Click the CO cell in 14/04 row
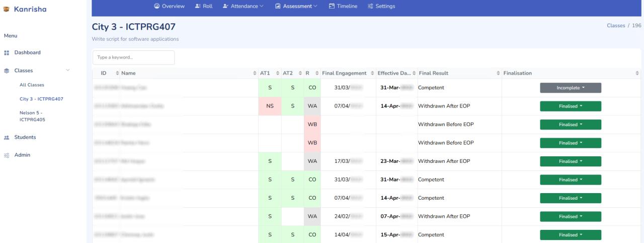Viewport: 644px width, 243px height. pos(312,235)
